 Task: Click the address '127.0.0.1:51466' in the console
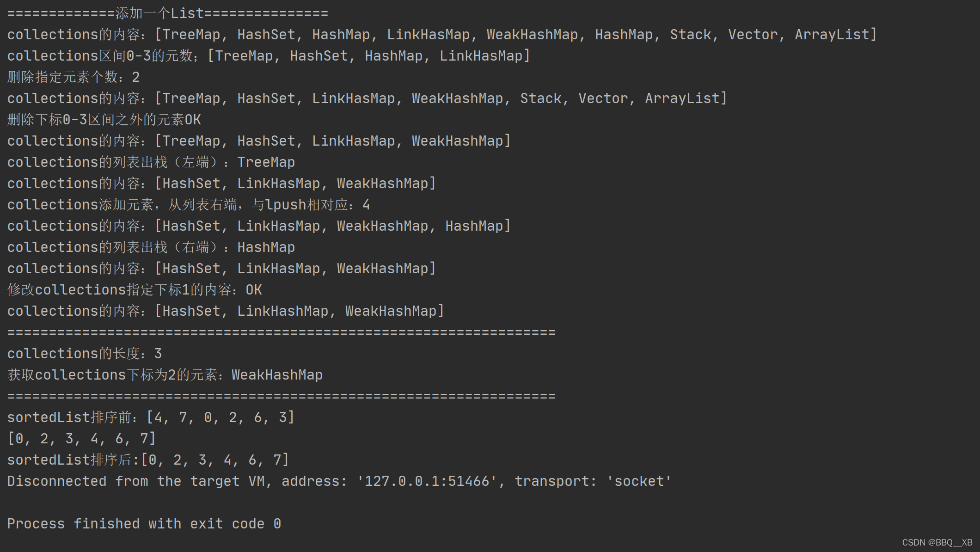427,481
